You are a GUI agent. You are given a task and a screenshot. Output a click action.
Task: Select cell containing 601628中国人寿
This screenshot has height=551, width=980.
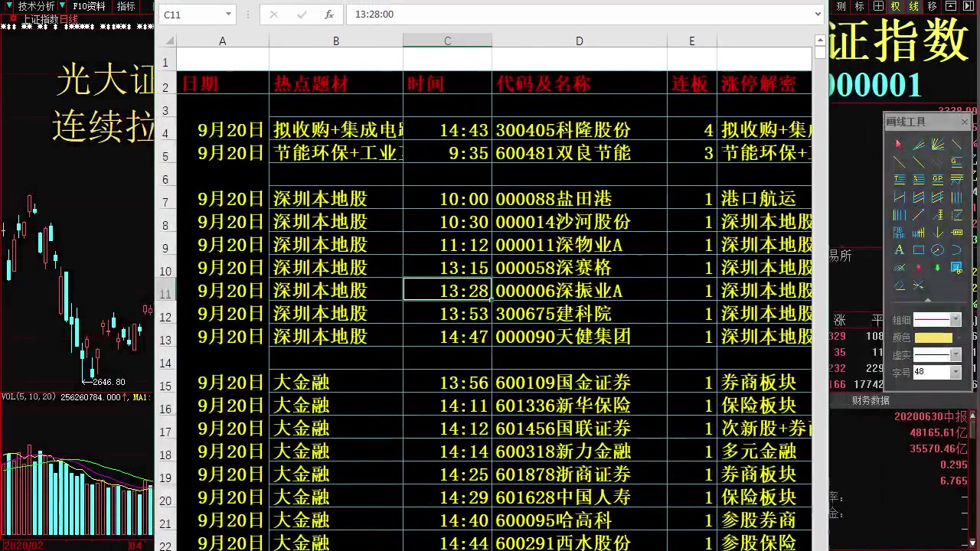tap(579, 497)
